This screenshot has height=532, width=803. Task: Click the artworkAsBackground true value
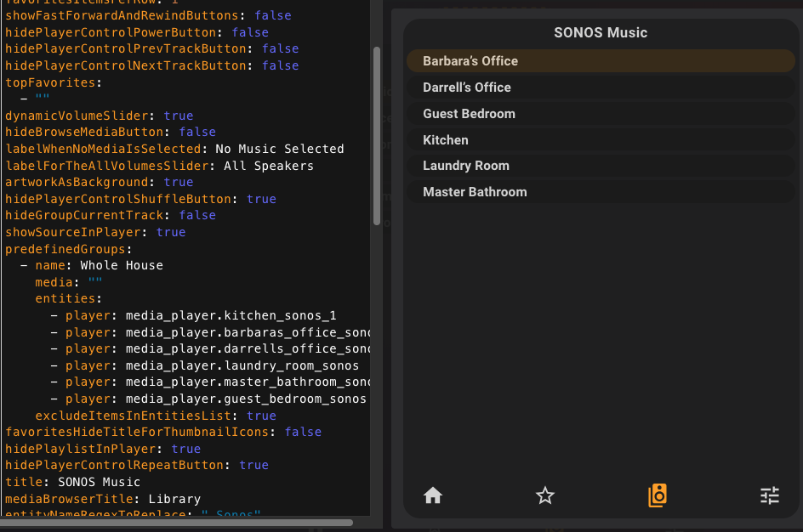click(179, 182)
